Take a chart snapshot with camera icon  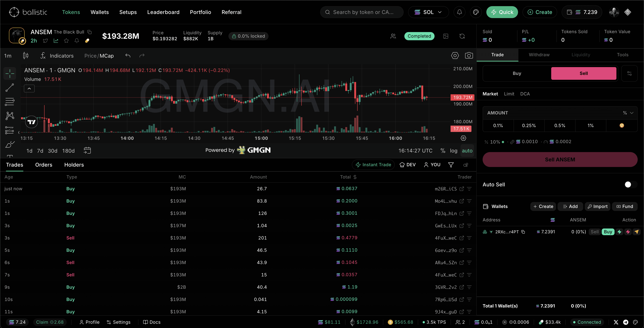pos(469,56)
